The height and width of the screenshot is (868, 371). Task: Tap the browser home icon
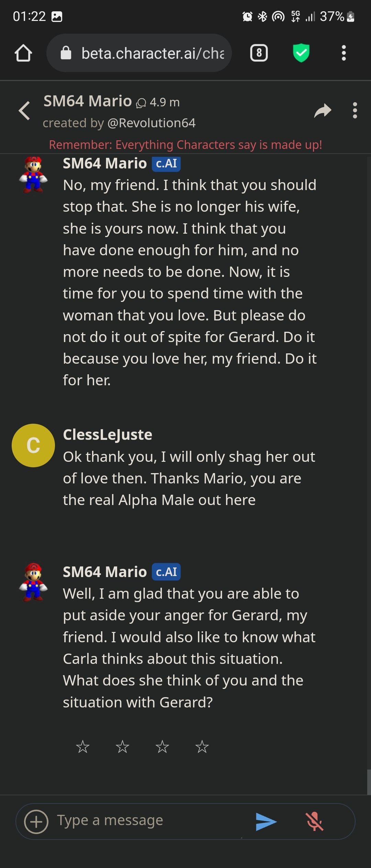tap(23, 53)
